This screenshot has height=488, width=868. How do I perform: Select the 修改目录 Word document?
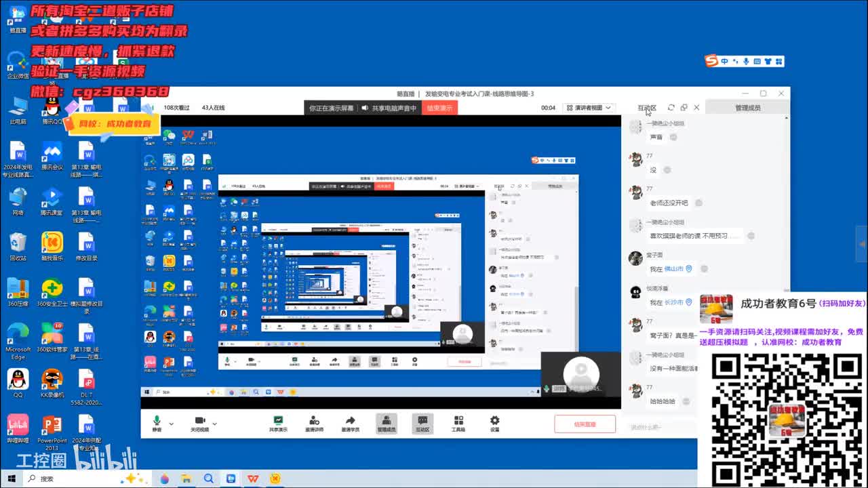86,247
